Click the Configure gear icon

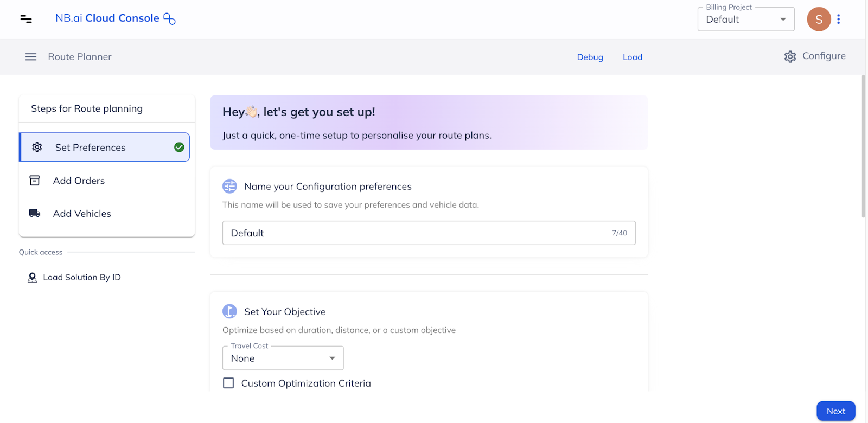(790, 56)
